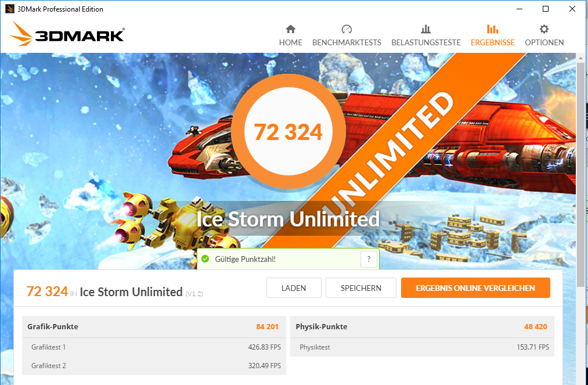Click ERGEBNIS ONLINE VERGLEICHEN button

[475, 288]
